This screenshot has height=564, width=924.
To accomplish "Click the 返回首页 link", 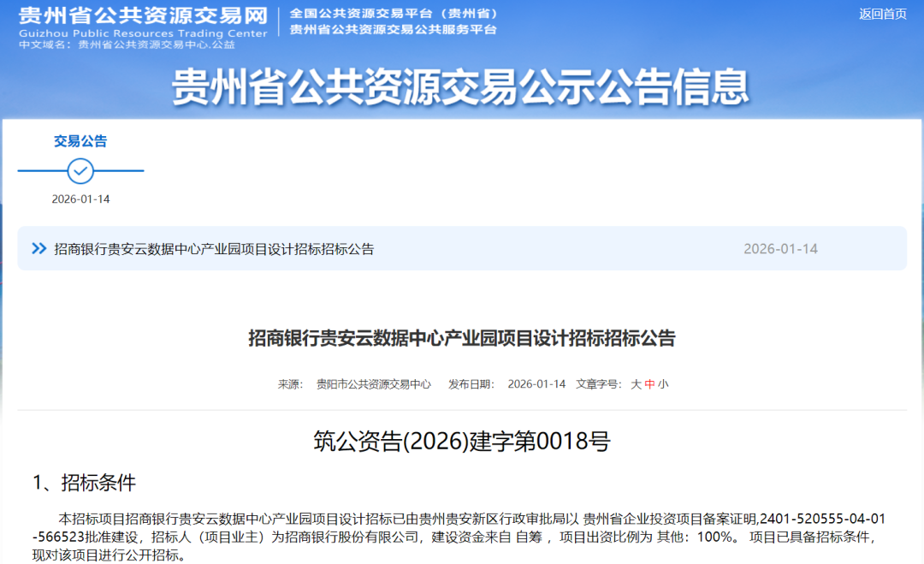I will tap(882, 15).
